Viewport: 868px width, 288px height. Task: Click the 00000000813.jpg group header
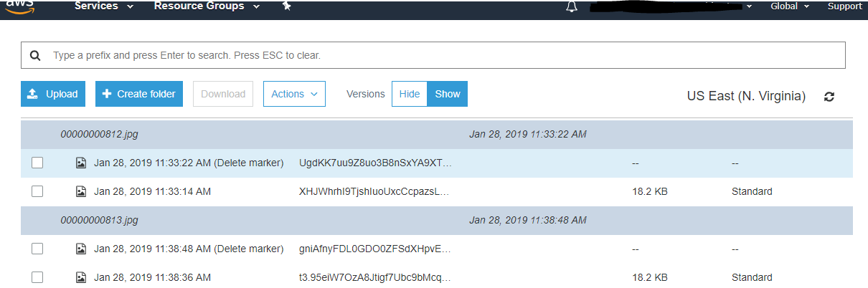(x=437, y=221)
